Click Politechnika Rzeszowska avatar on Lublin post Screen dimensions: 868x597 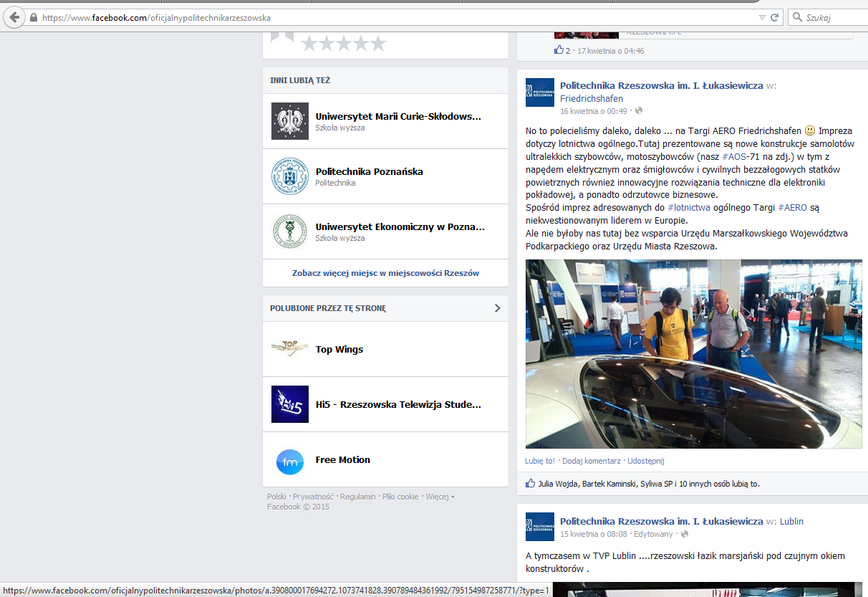[540, 527]
